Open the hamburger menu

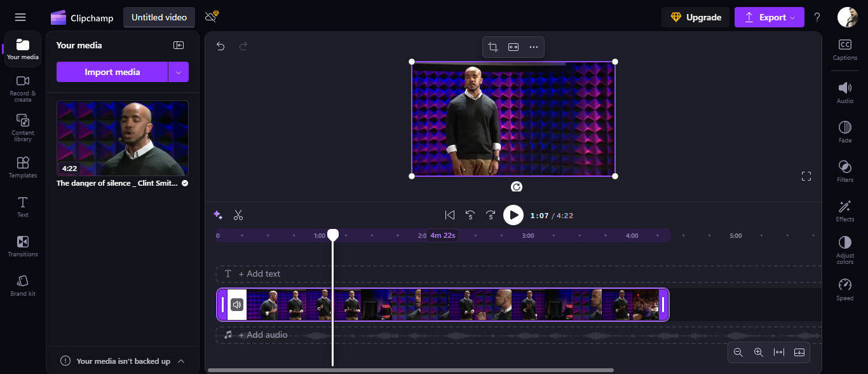point(20,17)
